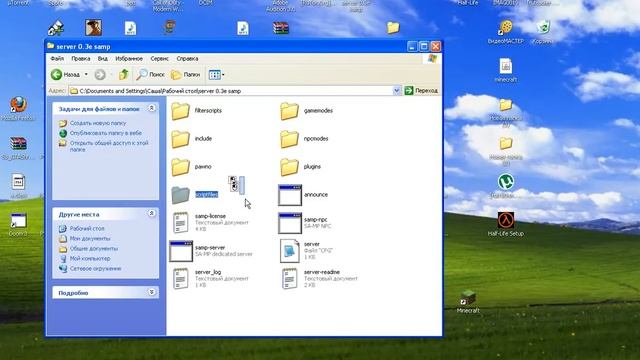Click the Forward arrow toolbar button

click(x=100, y=75)
